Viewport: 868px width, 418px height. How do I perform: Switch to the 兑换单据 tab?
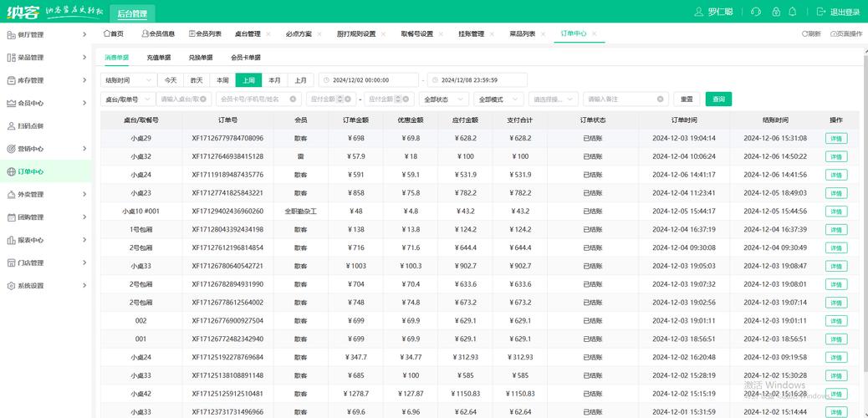(201, 57)
